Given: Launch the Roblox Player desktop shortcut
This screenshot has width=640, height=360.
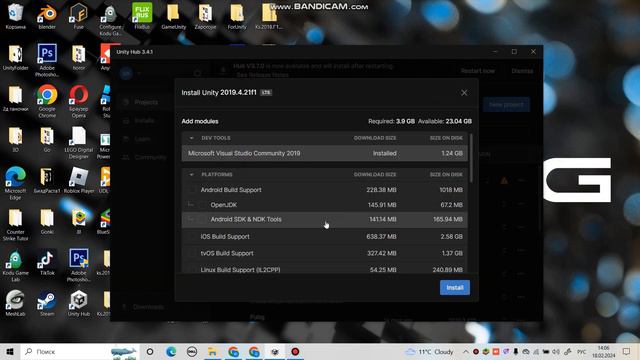Looking at the screenshot, I should point(78,180).
